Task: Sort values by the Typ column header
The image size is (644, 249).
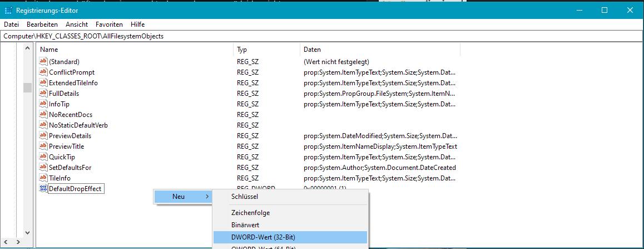Action: 266,50
